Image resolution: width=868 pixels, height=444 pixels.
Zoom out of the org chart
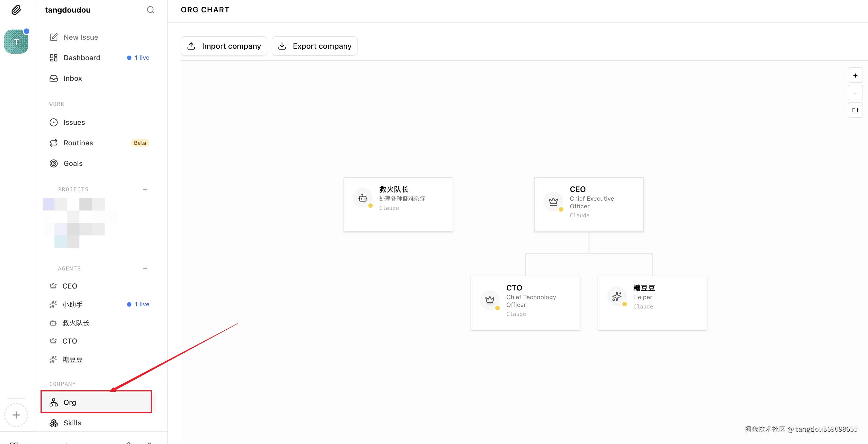click(x=855, y=93)
